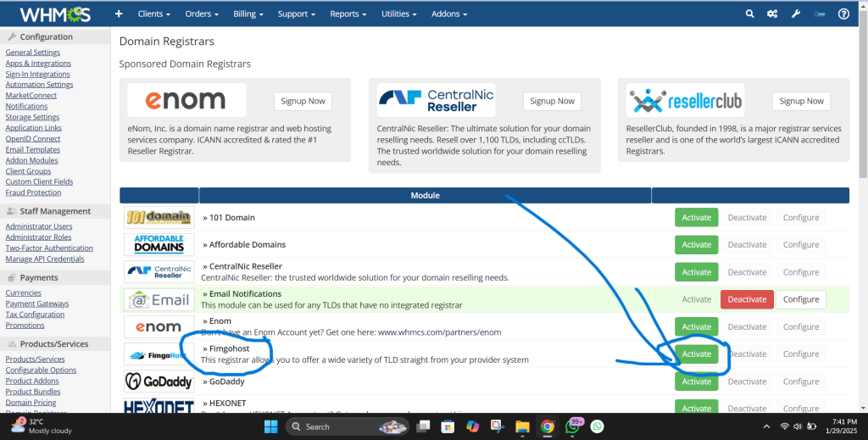The image size is (868, 440).
Task: Open the WHMCS logo home link
Action: click(x=55, y=14)
